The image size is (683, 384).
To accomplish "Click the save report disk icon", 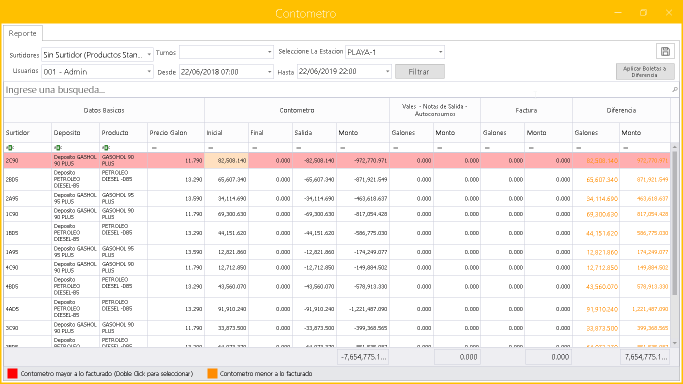I will [665, 51].
